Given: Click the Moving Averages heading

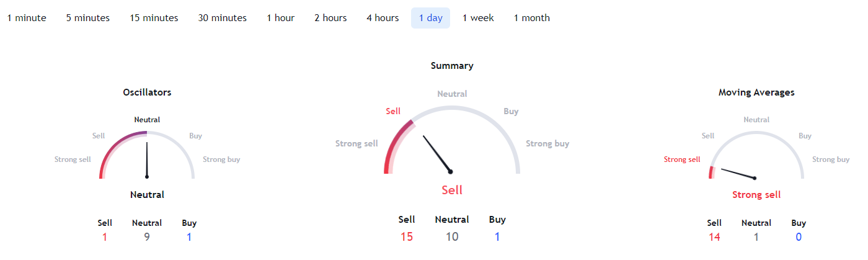Looking at the screenshot, I should tap(756, 92).
